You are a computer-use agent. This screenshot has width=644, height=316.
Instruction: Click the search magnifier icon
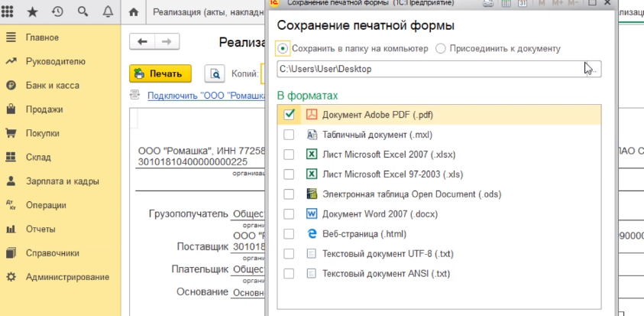pyautogui.click(x=83, y=12)
